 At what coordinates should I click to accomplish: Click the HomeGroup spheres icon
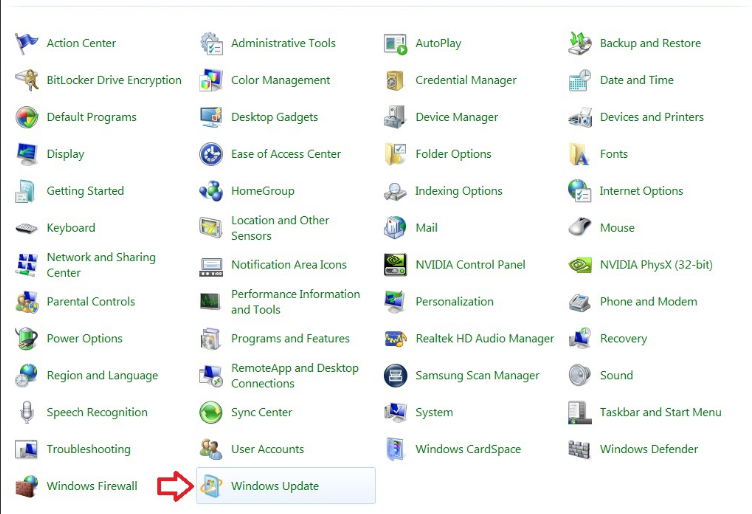pos(211,191)
